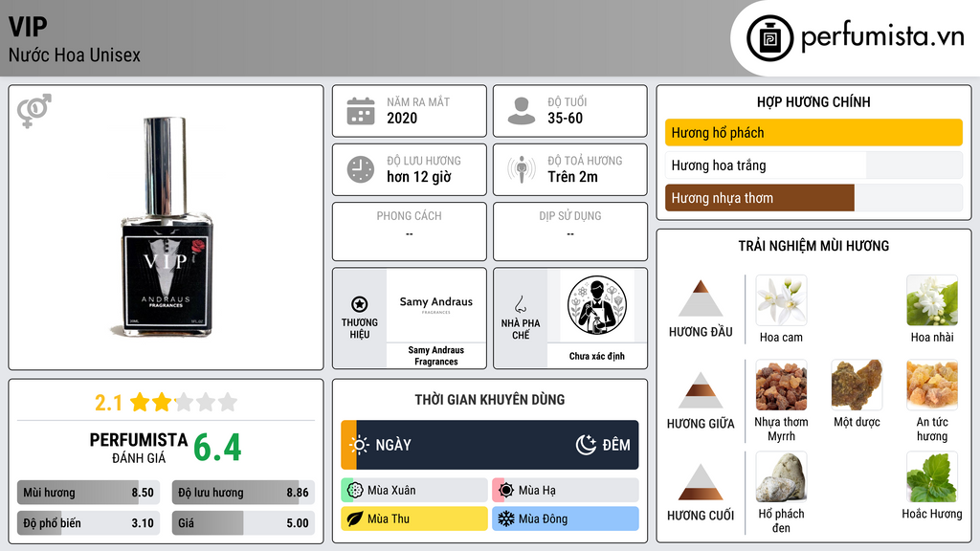Click the Perfumista score 6.4

tap(217, 448)
